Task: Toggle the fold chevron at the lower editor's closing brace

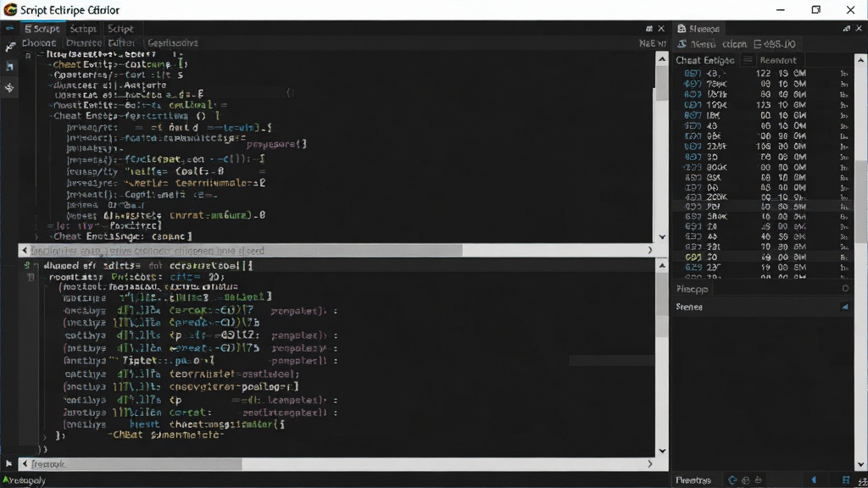Action: pyautogui.click(x=46, y=436)
